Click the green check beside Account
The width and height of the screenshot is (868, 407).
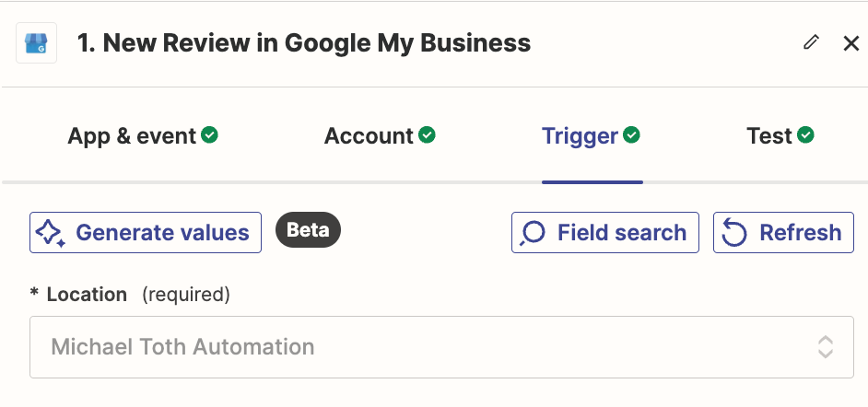pos(427,135)
